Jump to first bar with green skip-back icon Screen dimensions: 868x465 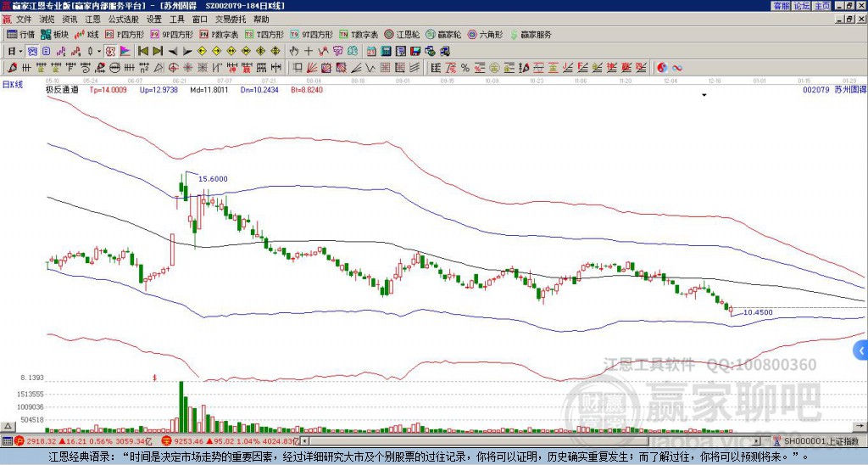(x=142, y=52)
